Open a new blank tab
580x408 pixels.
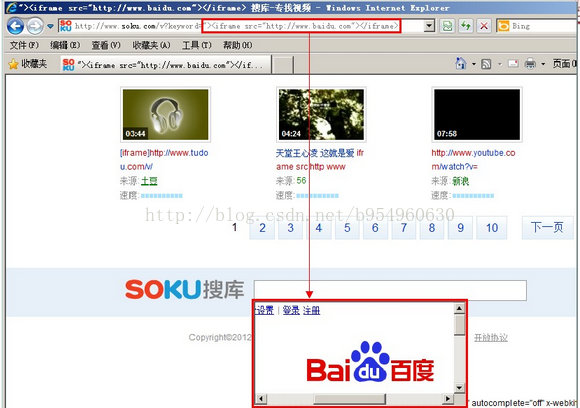tap(283, 65)
